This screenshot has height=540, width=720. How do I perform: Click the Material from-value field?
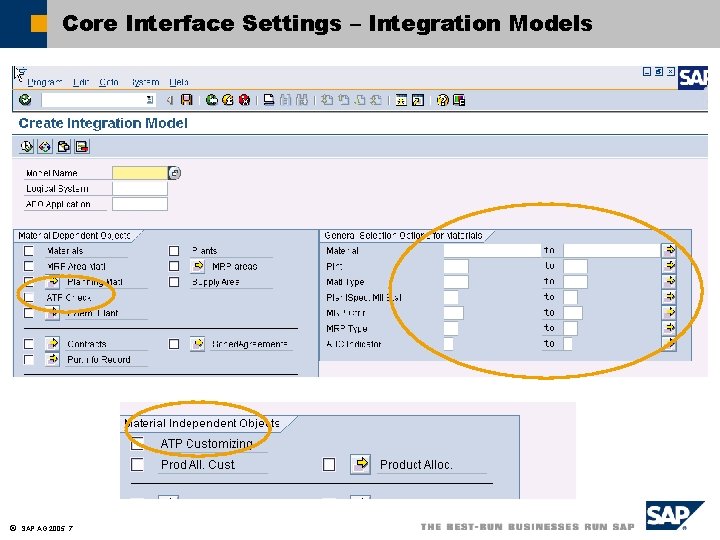pos(492,251)
